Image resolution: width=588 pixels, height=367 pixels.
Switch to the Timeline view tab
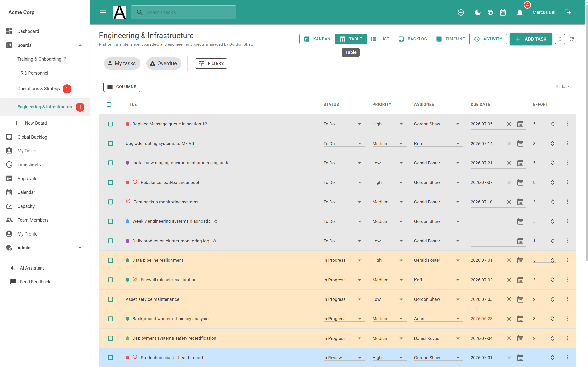pos(451,39)
